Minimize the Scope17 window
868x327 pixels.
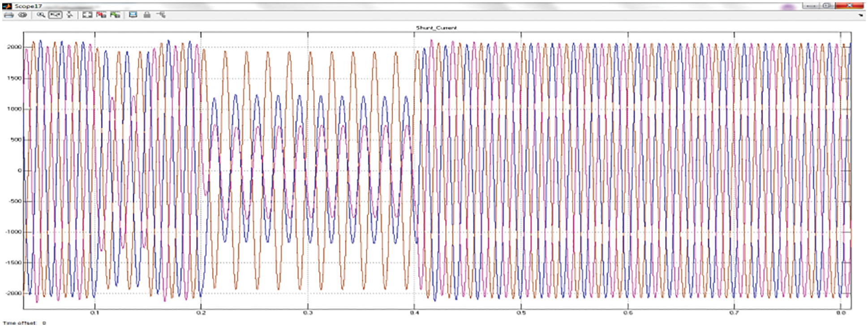click(810, 6)
